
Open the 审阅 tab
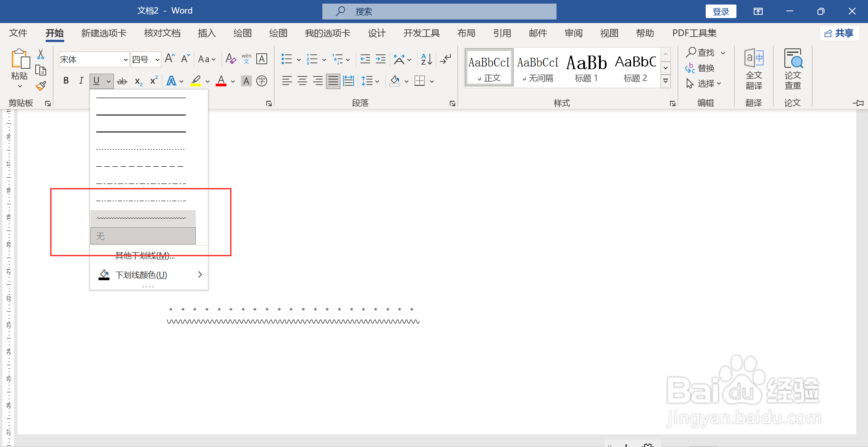[x=573, y=33]
